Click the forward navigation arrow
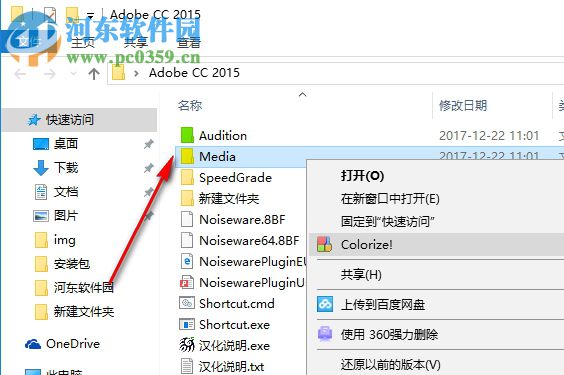This screenshot has width=564, height=375. coord(49,74)
